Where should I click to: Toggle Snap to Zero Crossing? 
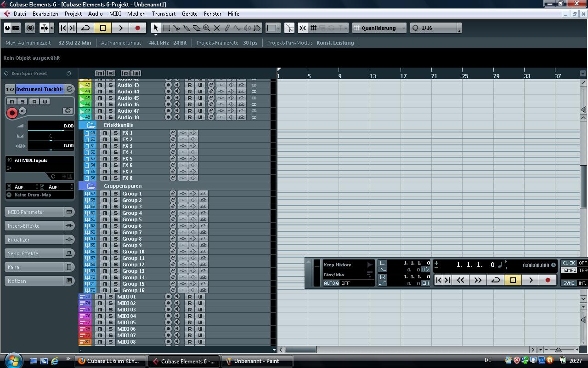point(289,28)
